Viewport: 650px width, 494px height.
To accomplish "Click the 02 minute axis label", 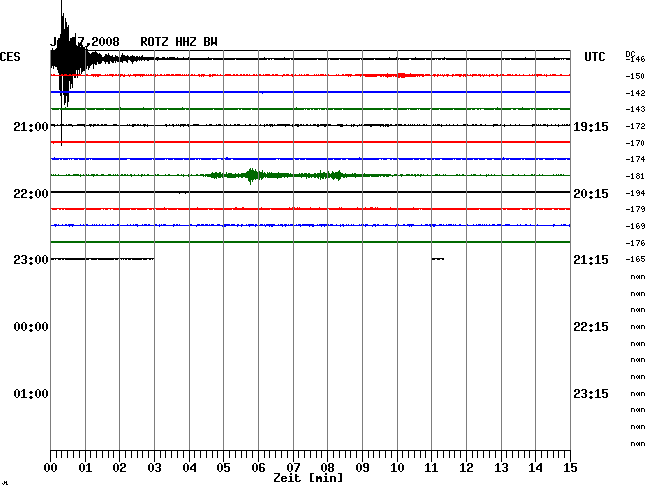I will (119, 468).
